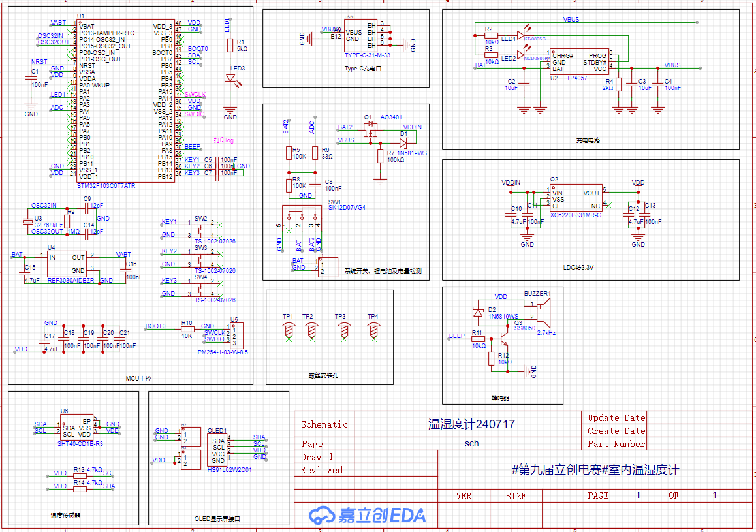Viewport: 756px width, 532px height.
Task: Select the SW2 push button symbol
Action: point(200,230)
